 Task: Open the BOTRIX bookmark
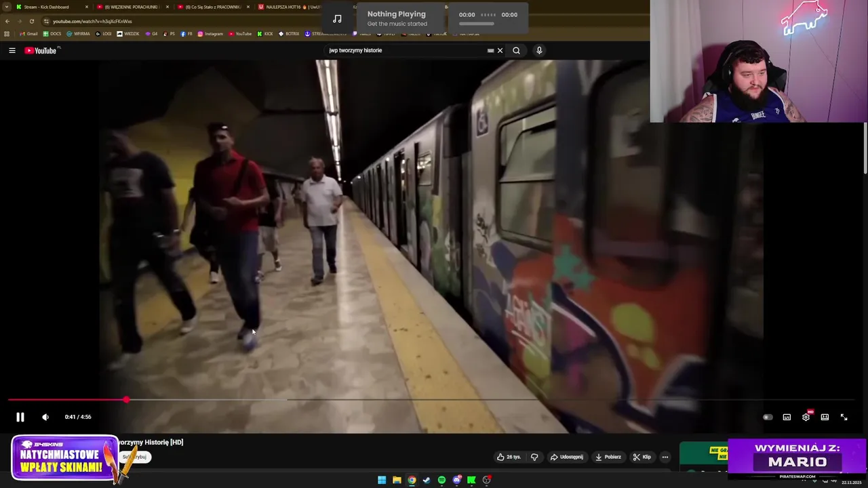(288, 33)
